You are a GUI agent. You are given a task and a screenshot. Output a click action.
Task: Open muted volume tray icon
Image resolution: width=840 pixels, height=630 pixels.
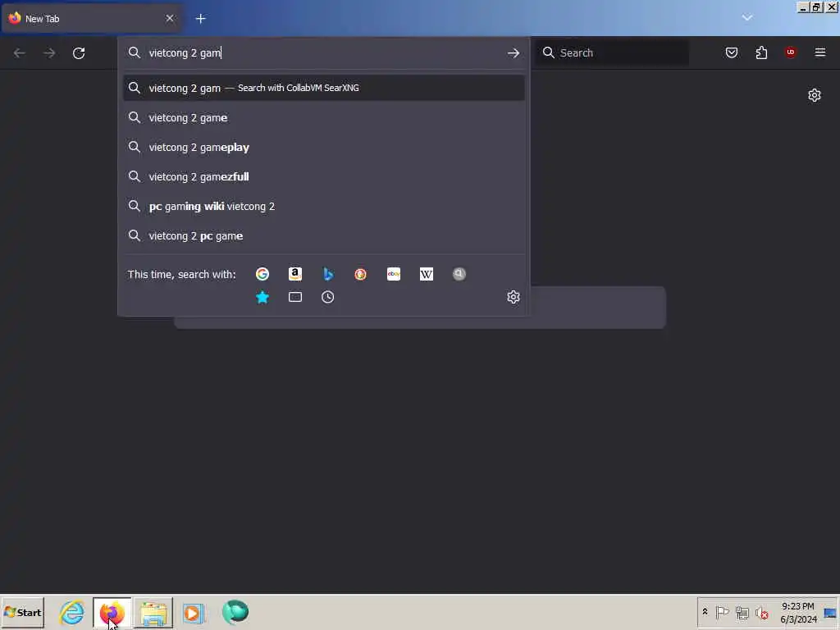click(x=761, y=612)
